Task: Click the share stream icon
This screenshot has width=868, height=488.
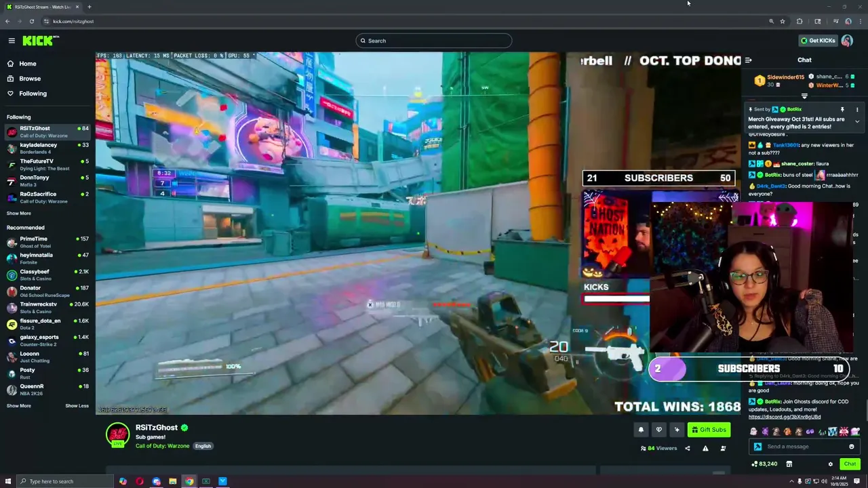Action: [688, 448]
